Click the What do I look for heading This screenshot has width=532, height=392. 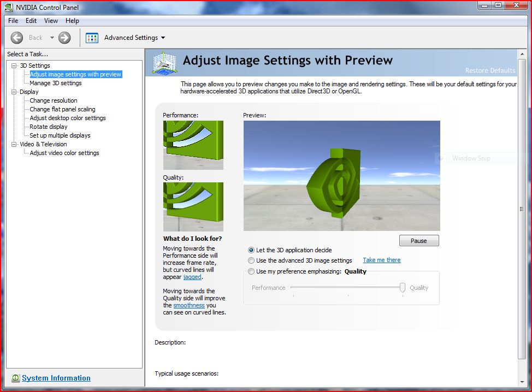(x=192, y=239)
